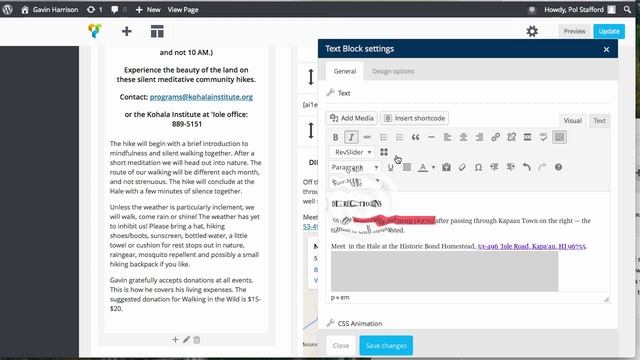Click the admin bar search icon

[627, 9]
